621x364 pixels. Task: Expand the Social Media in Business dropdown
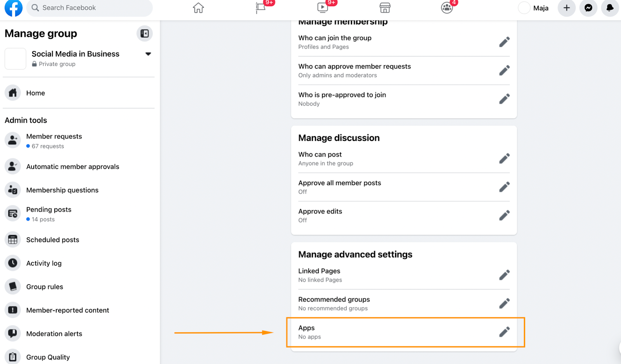coord(148,54)
